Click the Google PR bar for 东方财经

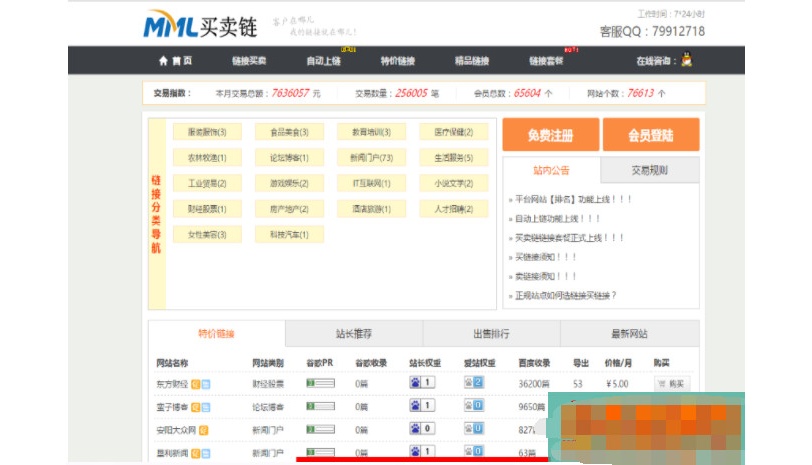tap(320, 384)
